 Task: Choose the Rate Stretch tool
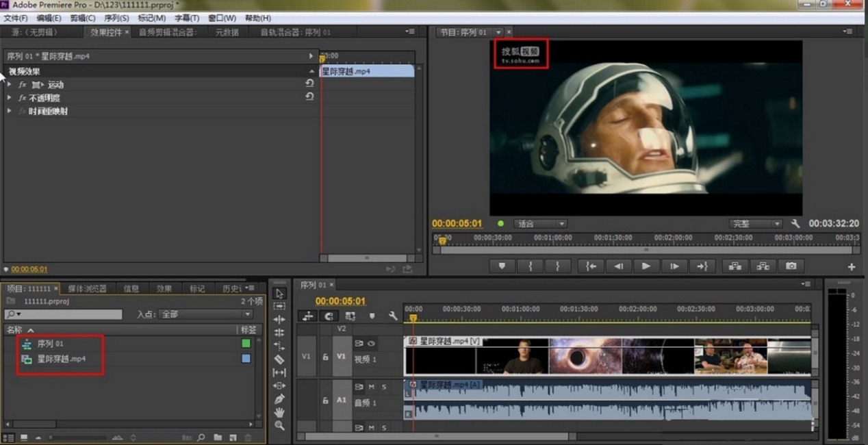tap(279, 346)
